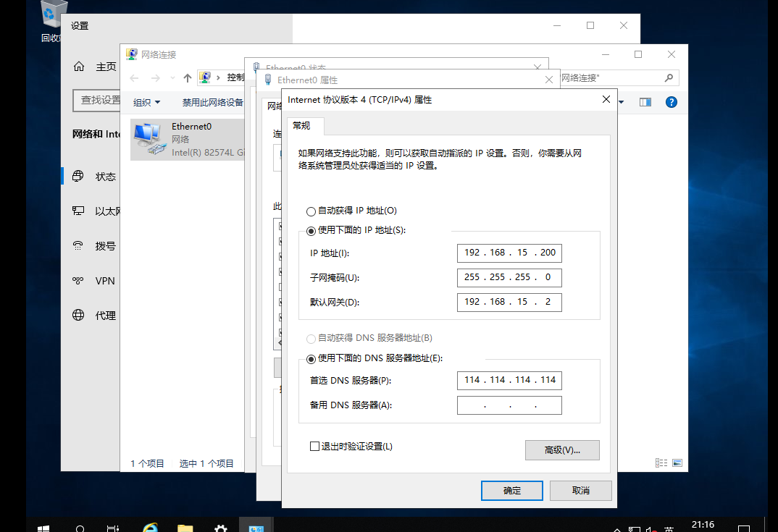Select 自动获得 IP 地址 radio button

coord(311,211)
